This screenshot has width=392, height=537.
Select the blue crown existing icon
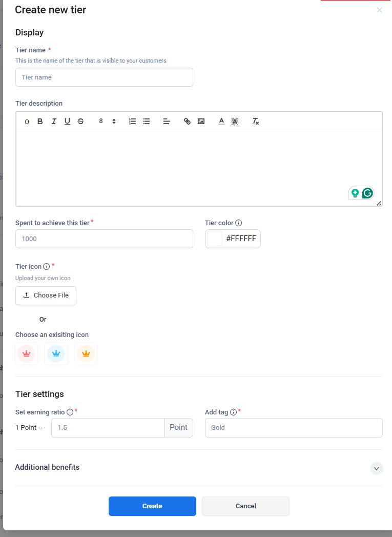56,354
